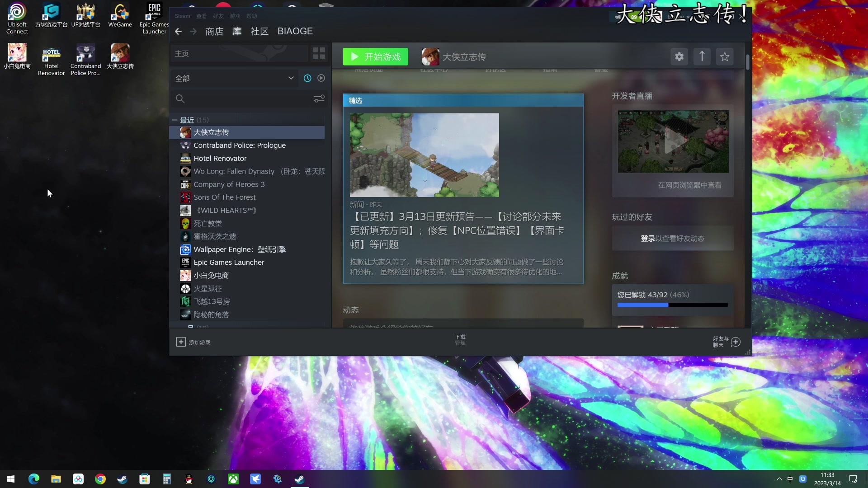Open advanced filter sliders icon
The height and width of the screenshot is (488, 868).
point(319,99)
